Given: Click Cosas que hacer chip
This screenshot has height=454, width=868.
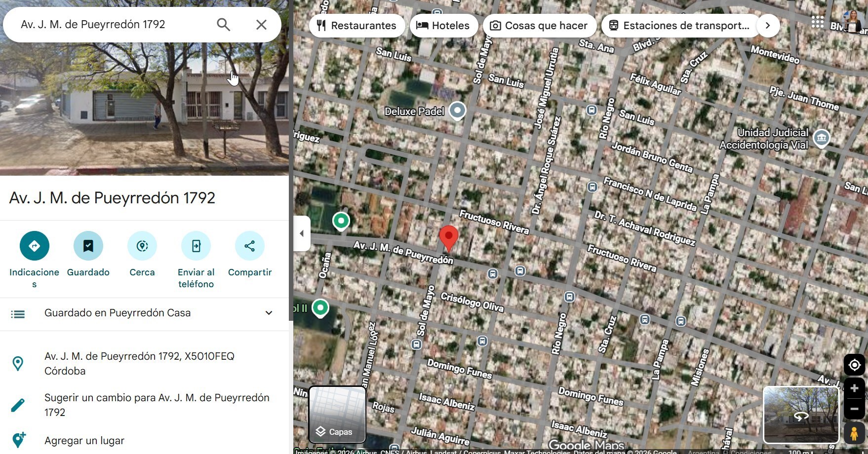Looking at the screenshot, I should (x=540, y=26).
